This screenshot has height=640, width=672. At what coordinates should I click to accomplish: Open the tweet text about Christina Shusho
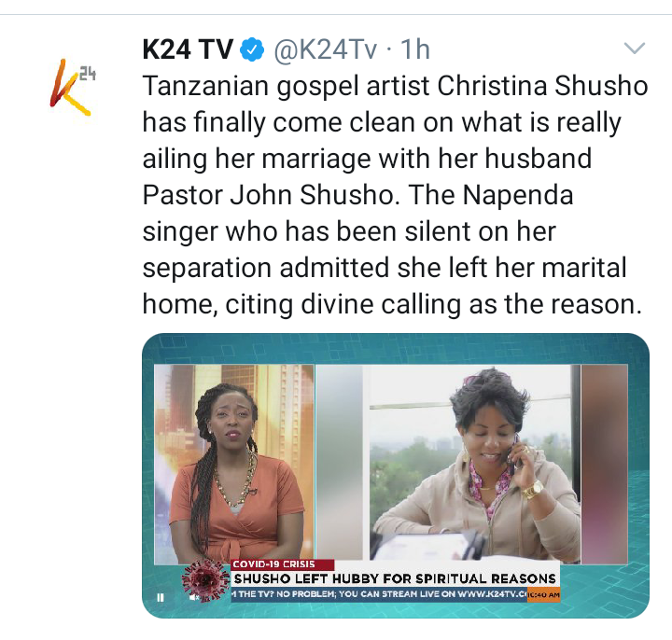(395, 195)
